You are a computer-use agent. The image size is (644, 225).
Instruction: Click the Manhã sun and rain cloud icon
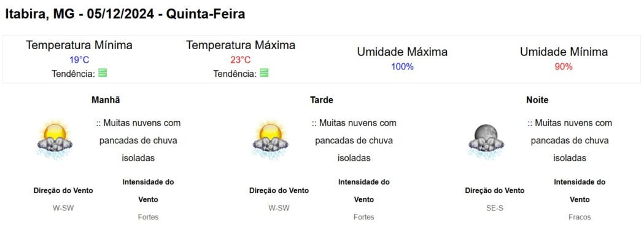click(x=55, y=140)
